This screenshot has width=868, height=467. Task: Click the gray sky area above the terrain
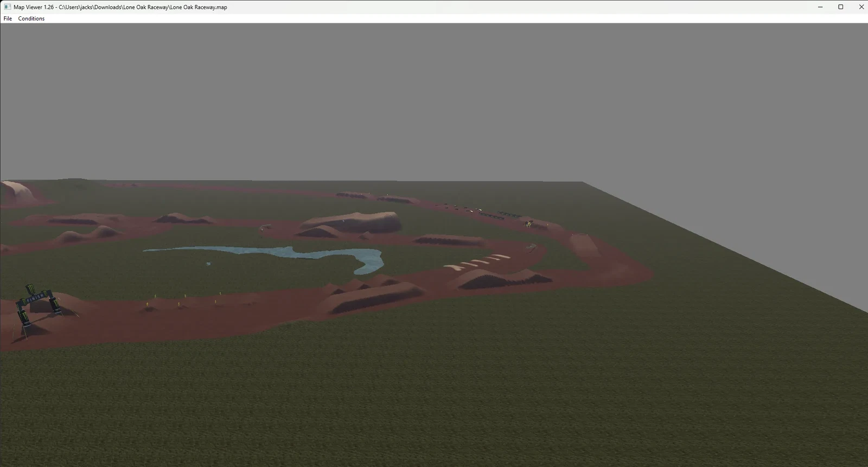click(x=434, y=98)
